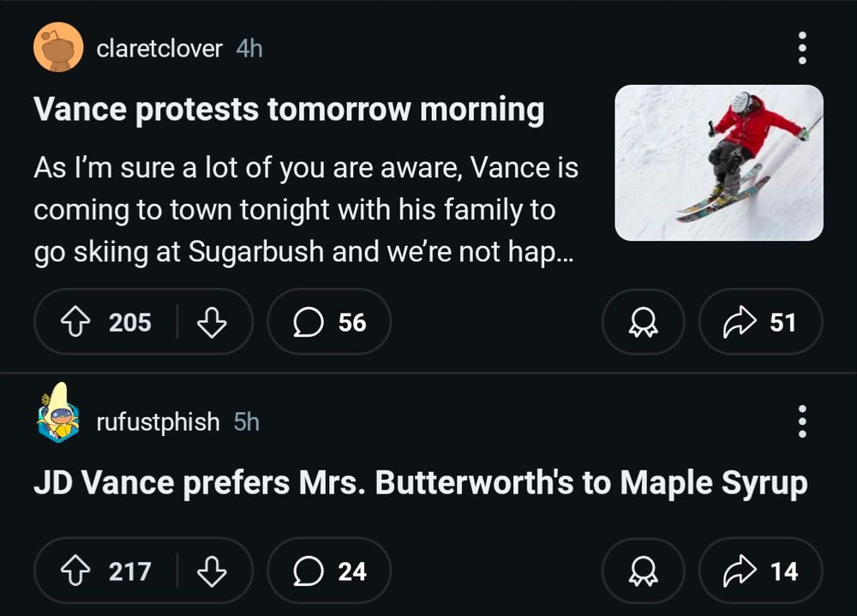Open comments on the Vance protests post
The image size is (857, 616).
pyautogui.click(x=329, y=322)
